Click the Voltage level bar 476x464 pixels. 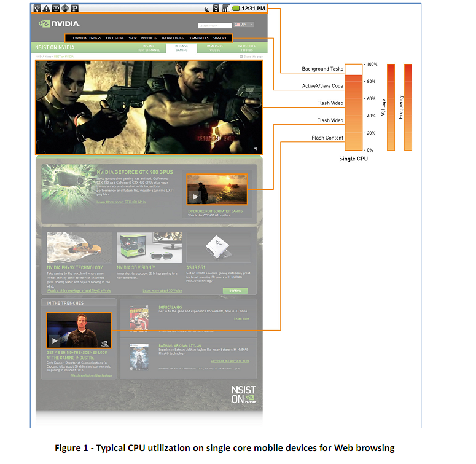tap(391, 107)
